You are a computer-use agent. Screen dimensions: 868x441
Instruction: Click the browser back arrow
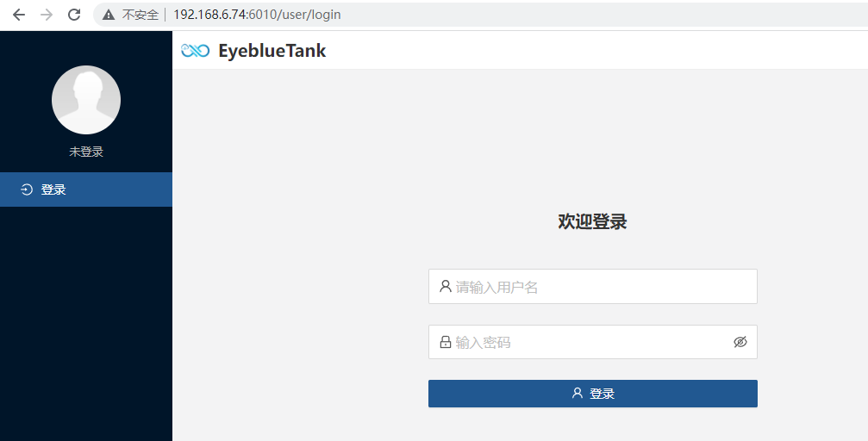(19, 15)
